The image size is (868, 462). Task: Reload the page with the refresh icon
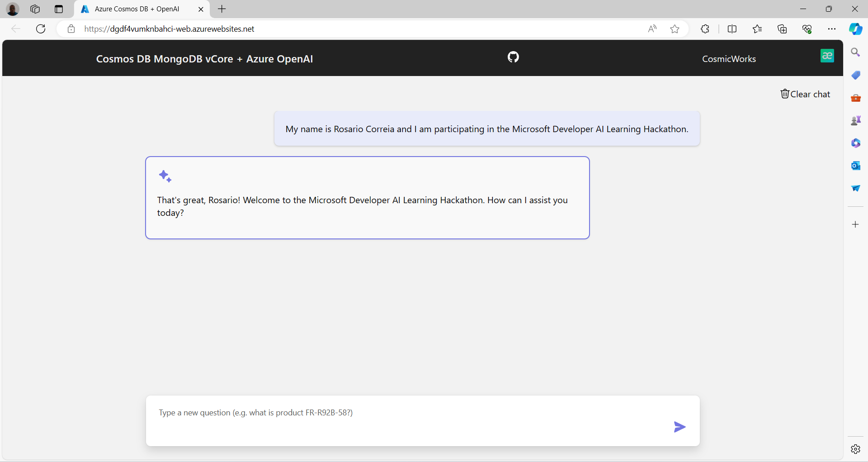click(x=41, y=29)
